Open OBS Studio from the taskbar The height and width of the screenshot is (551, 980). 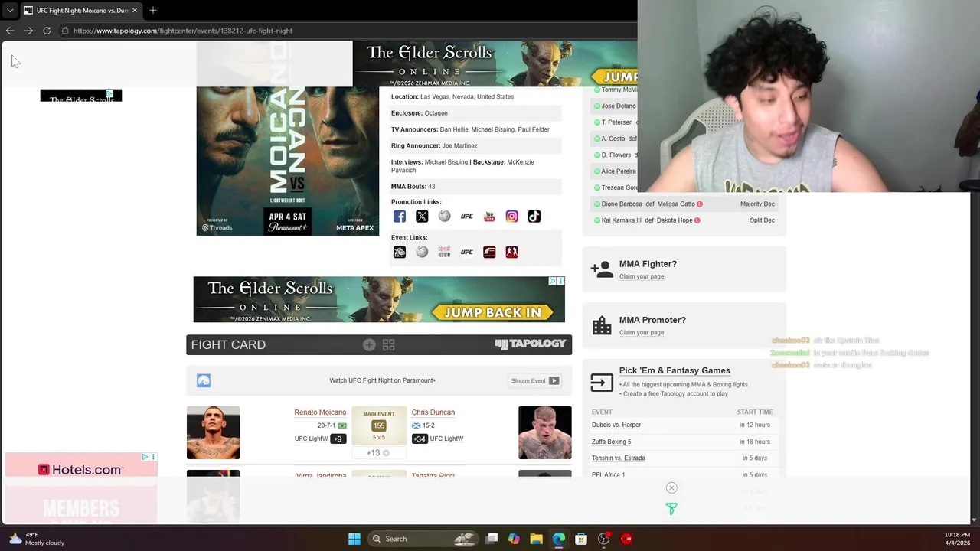pos(604,539)
